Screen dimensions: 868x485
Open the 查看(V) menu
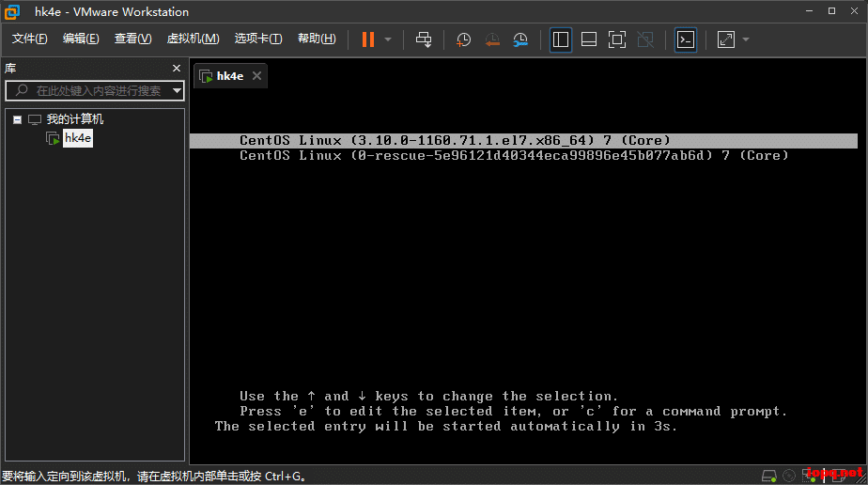pos(132,39)
